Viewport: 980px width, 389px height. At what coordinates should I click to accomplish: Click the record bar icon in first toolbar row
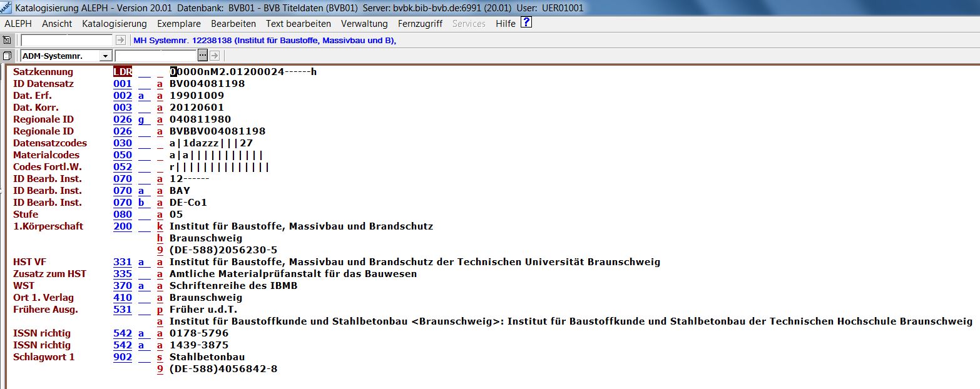tap(8, 40)
